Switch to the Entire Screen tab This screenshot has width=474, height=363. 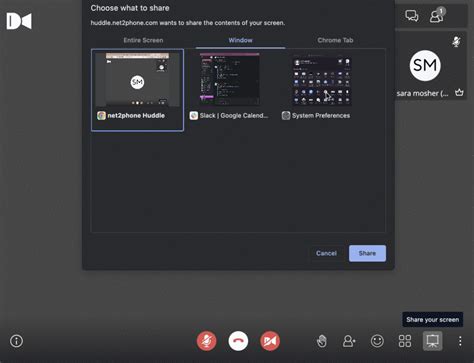[x=143, y=40]
